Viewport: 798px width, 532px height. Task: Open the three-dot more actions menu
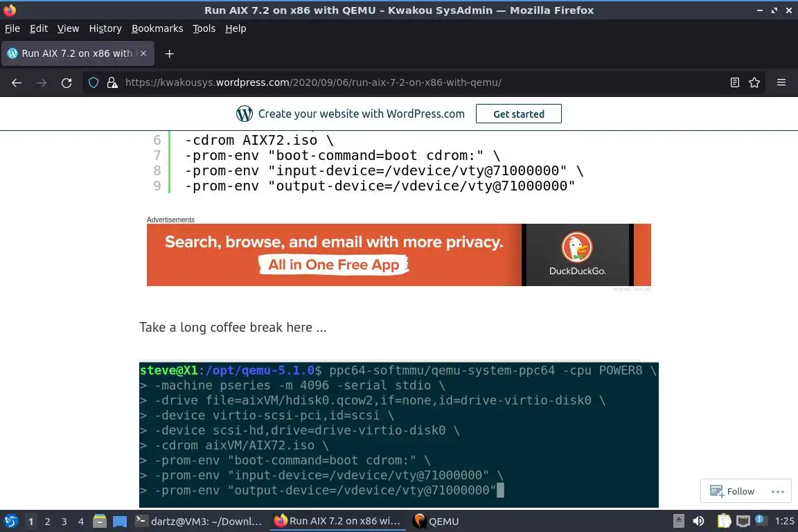pyautogui.click(x=778, y=491)
